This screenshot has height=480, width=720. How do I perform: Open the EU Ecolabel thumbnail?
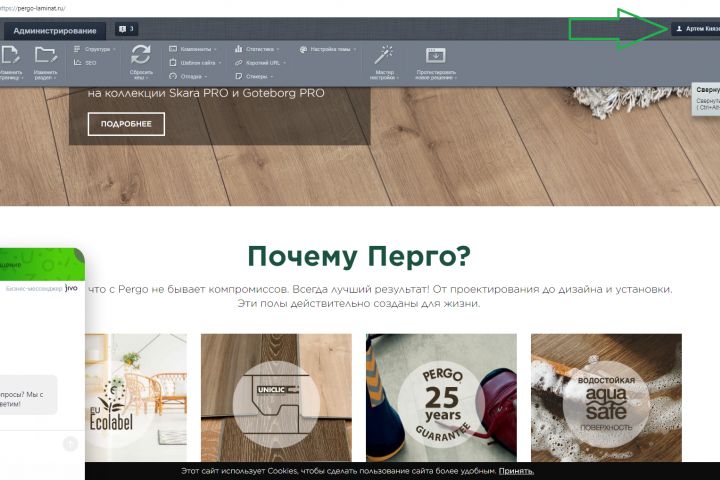click(x=136, y=398)
